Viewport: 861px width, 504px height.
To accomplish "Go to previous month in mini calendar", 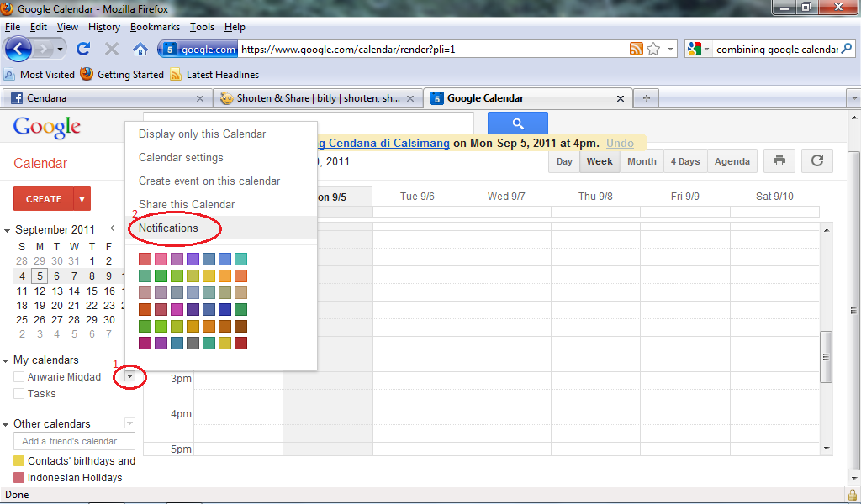I will [x=112, y=228].
